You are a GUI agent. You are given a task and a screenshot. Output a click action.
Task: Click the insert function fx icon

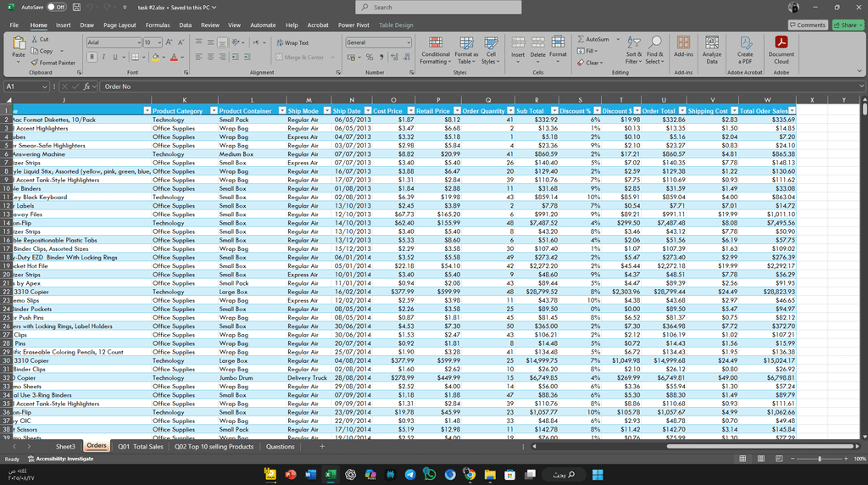pos(87,86)
